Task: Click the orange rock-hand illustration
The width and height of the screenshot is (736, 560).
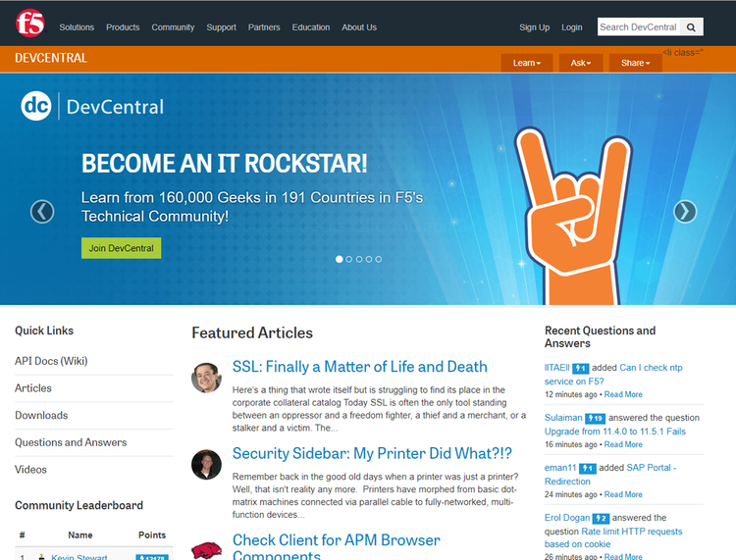Action: [573, 217]
